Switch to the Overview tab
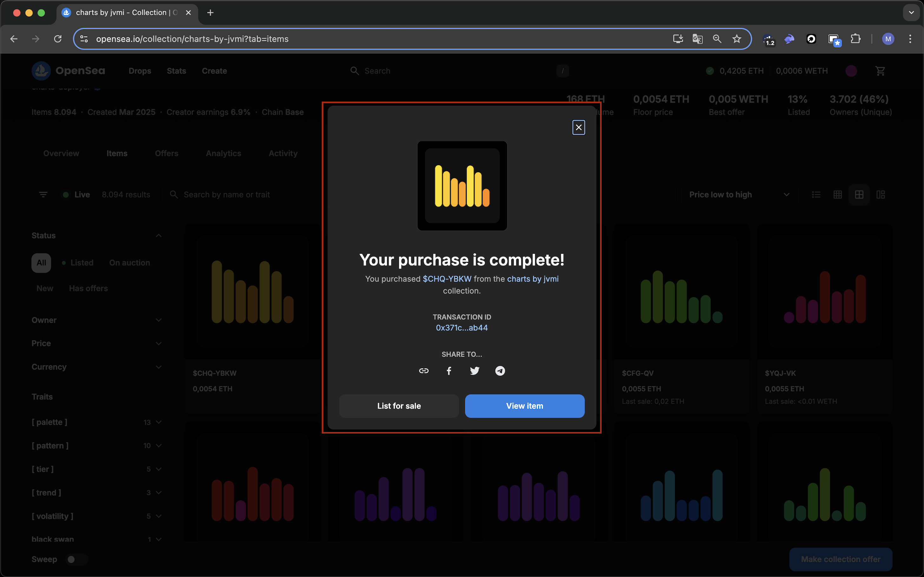This screenshot has width=924, height=577. click(61, 153)
